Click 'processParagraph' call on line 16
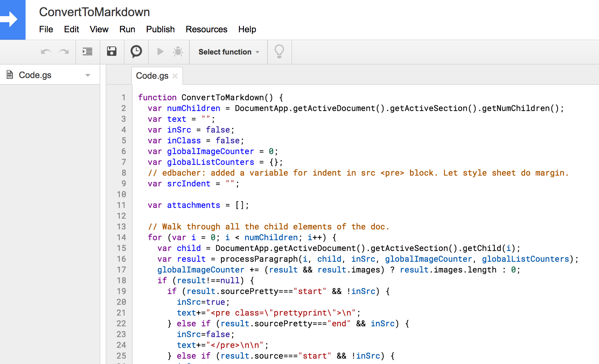Screen dimensions: 599x364 point(259,259)
